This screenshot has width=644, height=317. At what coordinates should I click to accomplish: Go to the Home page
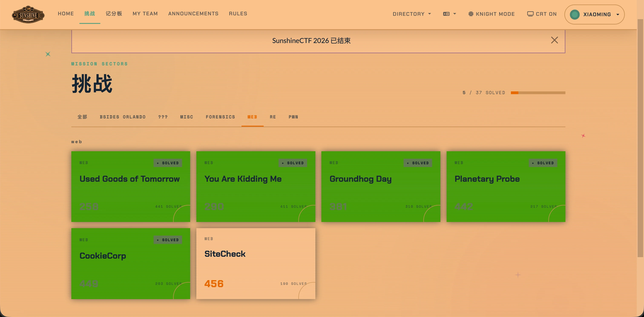(x=66, y=13)
